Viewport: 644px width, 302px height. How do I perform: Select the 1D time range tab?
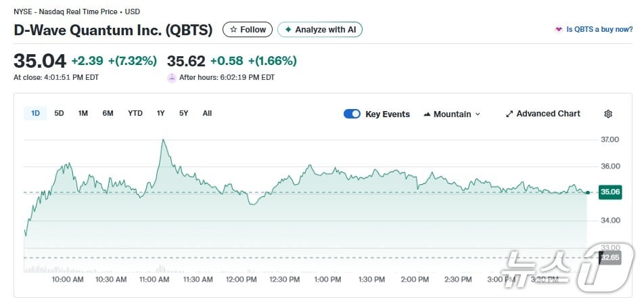pos(35,113)
